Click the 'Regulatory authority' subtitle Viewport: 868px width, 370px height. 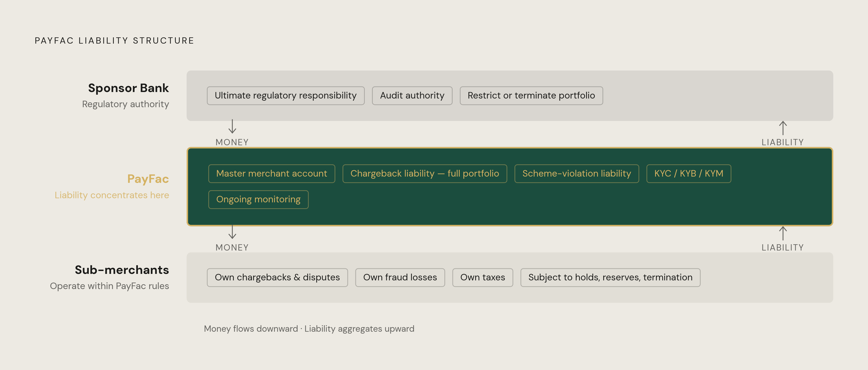[125, 104]
